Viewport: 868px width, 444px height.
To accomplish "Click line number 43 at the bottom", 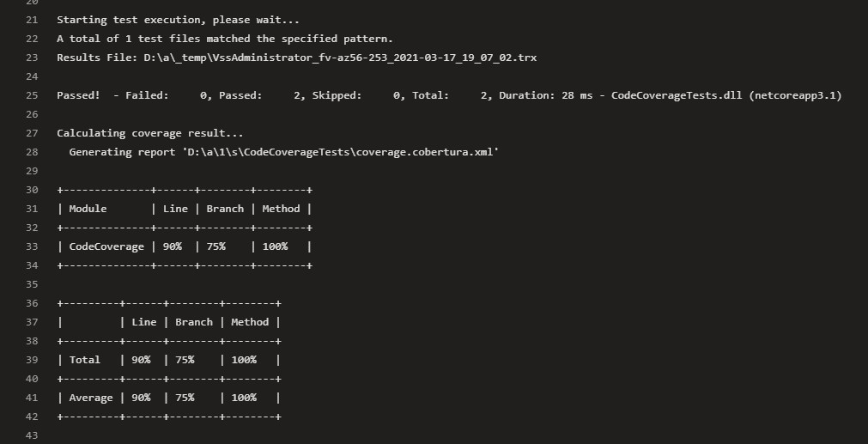I will point(33,435).
